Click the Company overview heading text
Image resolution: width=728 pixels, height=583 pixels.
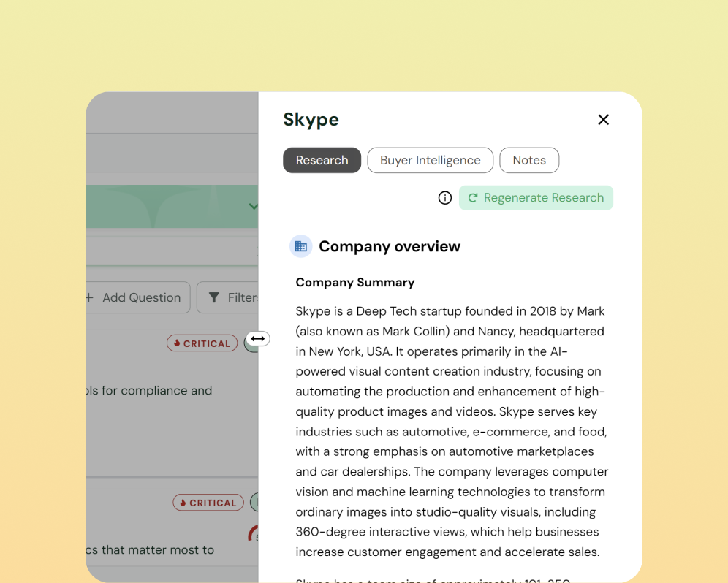click(x=390, y=246)
